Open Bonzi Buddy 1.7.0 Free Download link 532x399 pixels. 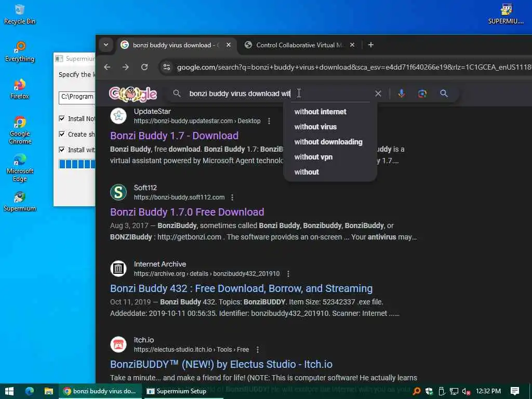pyautogui.click(x=187, y=212)
